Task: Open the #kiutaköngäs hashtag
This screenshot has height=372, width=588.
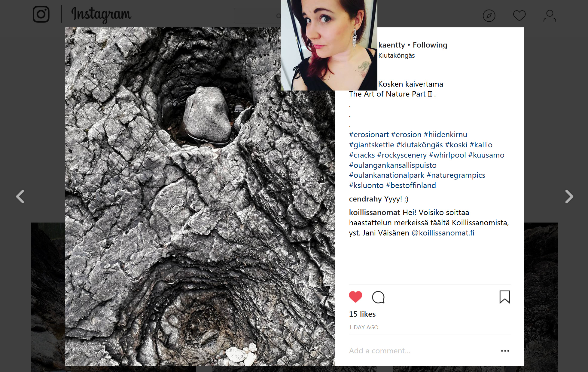Action: click(419, 145)
